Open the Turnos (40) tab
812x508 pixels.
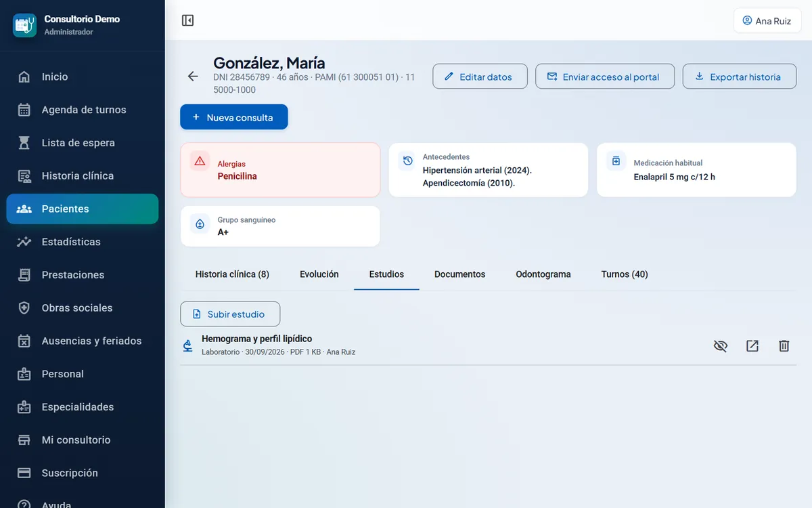point(625,274)
